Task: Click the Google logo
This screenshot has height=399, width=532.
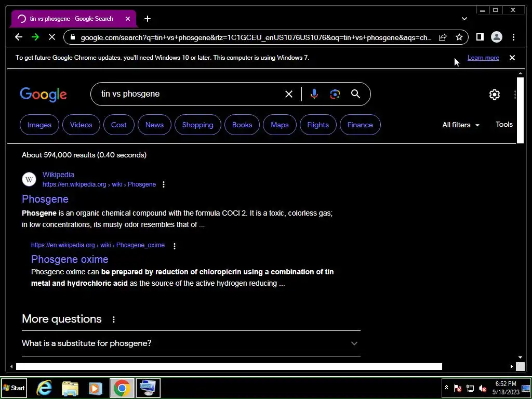Action: tap(44, 95)
